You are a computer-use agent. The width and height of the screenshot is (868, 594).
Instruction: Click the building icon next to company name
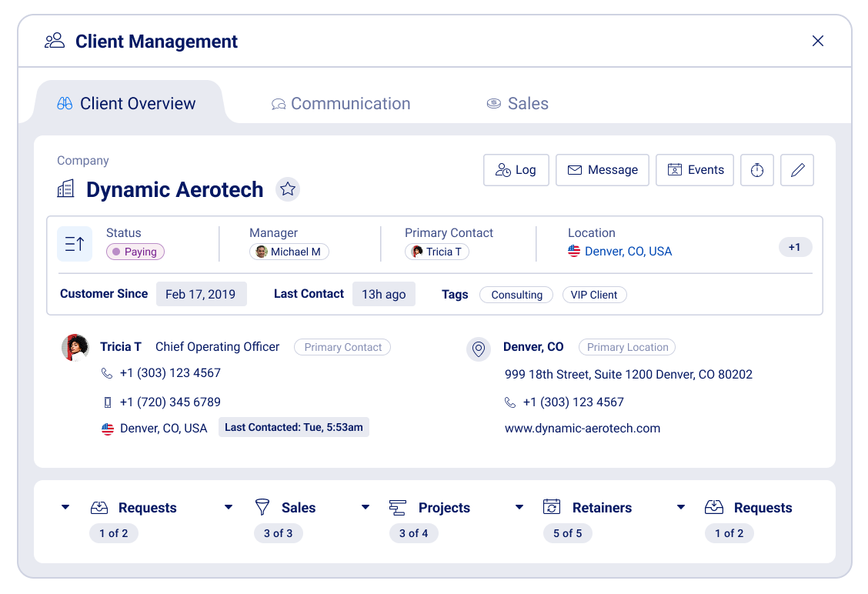click(x=66, y=189)
